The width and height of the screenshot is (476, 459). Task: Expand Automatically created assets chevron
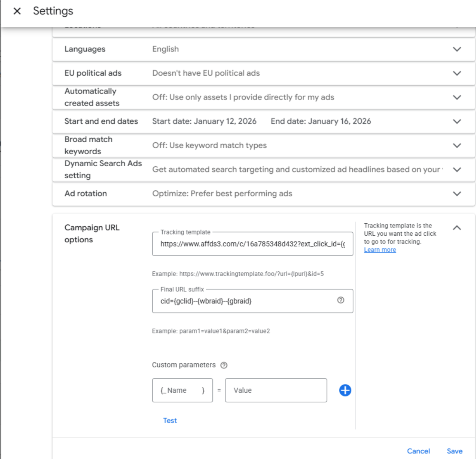coord(457,97)
